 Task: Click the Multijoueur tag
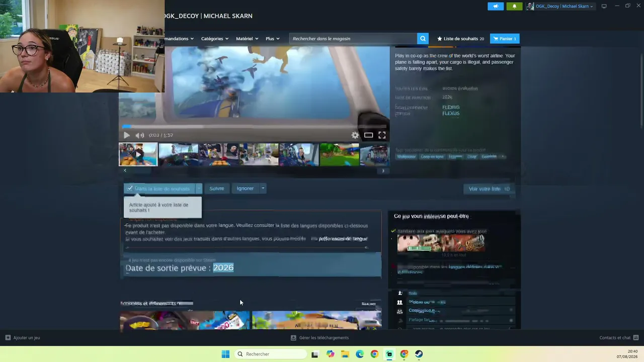[407, 157]
